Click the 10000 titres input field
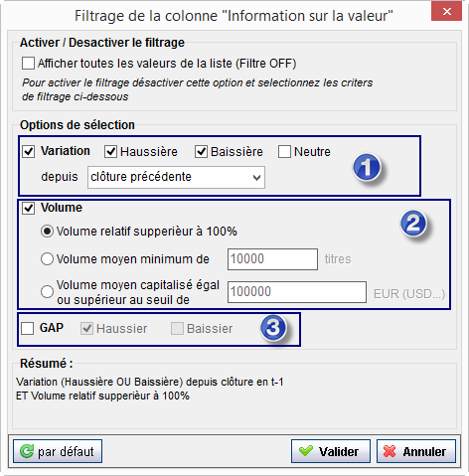 [272, 259]
